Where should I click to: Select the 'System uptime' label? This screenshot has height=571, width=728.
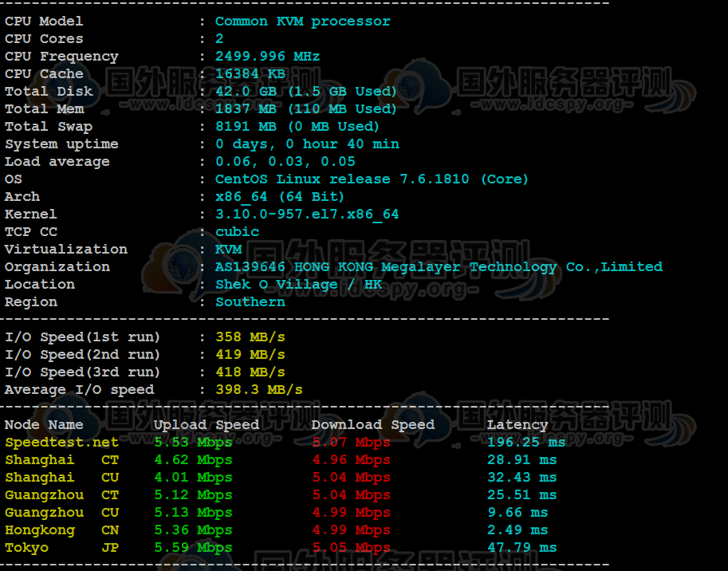point(61,144)
